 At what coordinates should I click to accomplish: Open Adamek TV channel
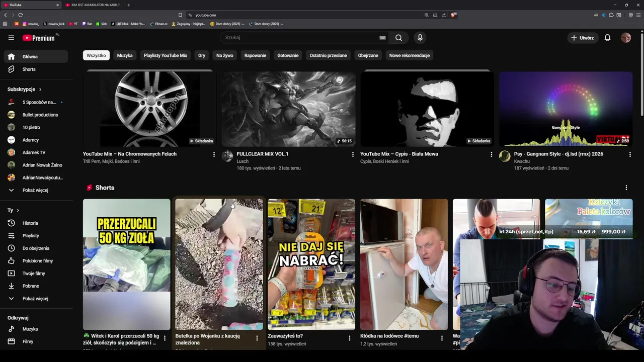[36, 153]
